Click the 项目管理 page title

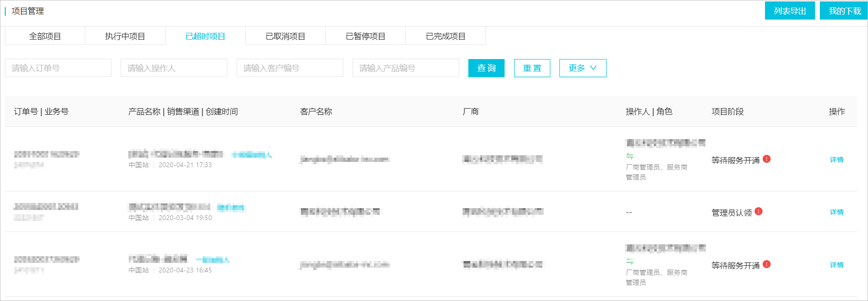pos(28,11)
